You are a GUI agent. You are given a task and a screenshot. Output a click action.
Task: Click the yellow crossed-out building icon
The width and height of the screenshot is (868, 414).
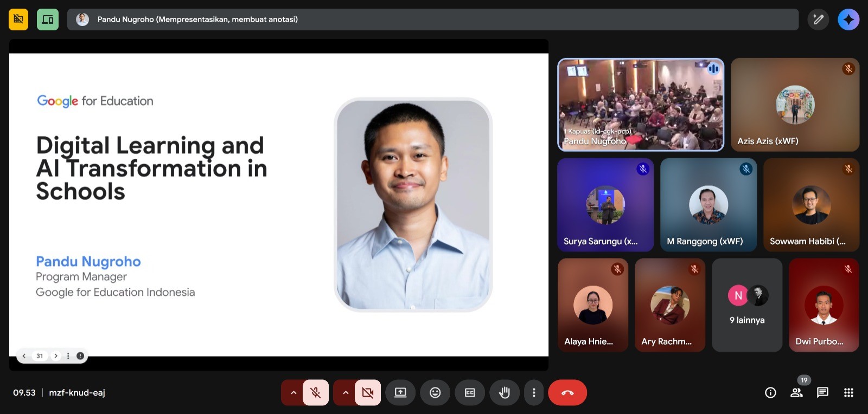click(18, 20)
